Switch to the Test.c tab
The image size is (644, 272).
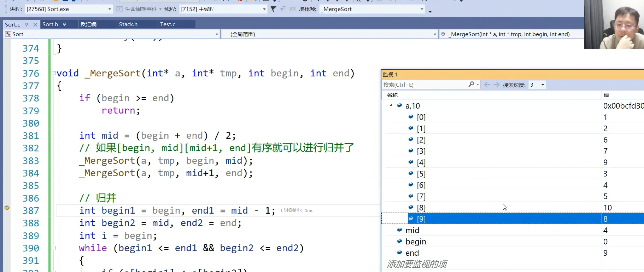point(168,24)
